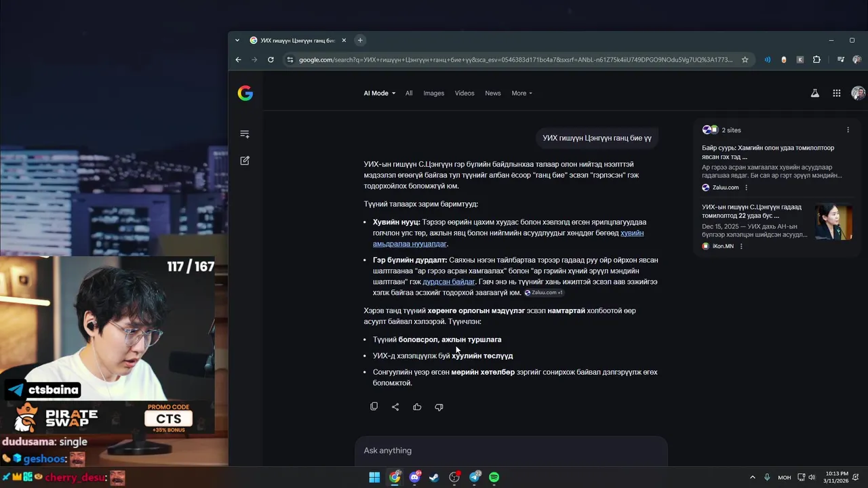Open the дурдсан байдаг link
Screen dimensions: 868x488
point(449,282)
